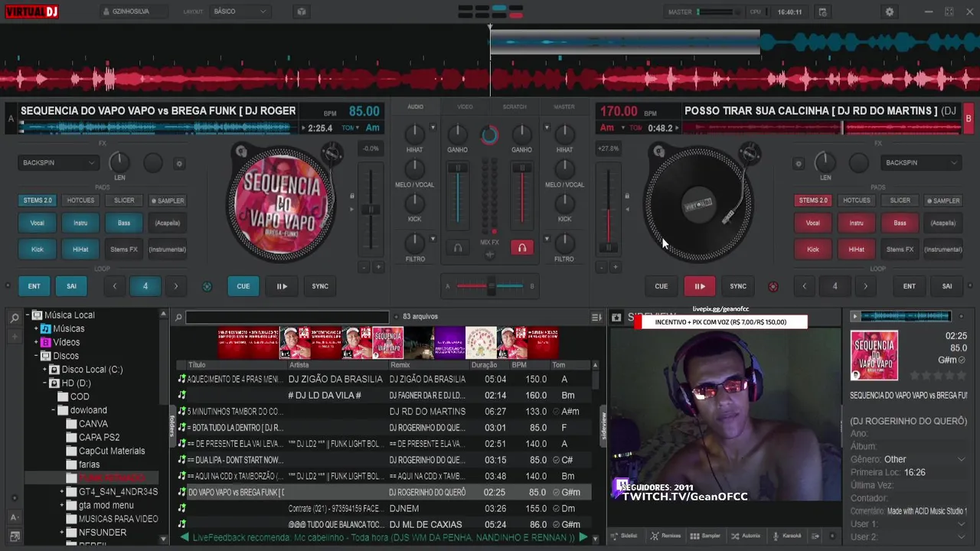Toggle Vocal stem pad on left deck
Image resolution: width=980 pixels, height=551 pixels.
click(x=38, y=223)
